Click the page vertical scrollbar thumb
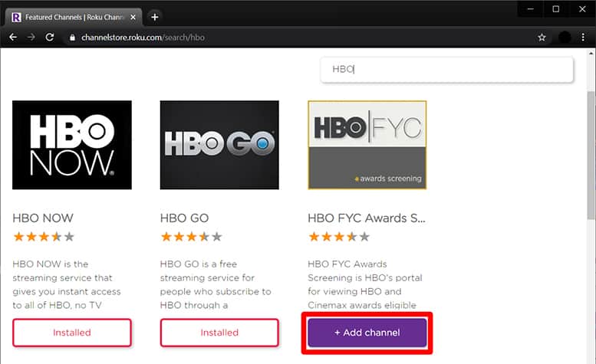 point(591,155)
